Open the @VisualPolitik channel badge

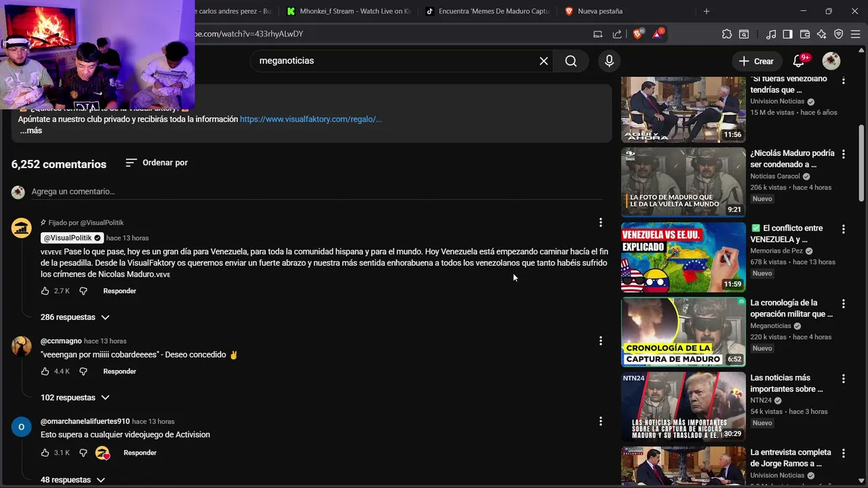[x=72, y=238]
